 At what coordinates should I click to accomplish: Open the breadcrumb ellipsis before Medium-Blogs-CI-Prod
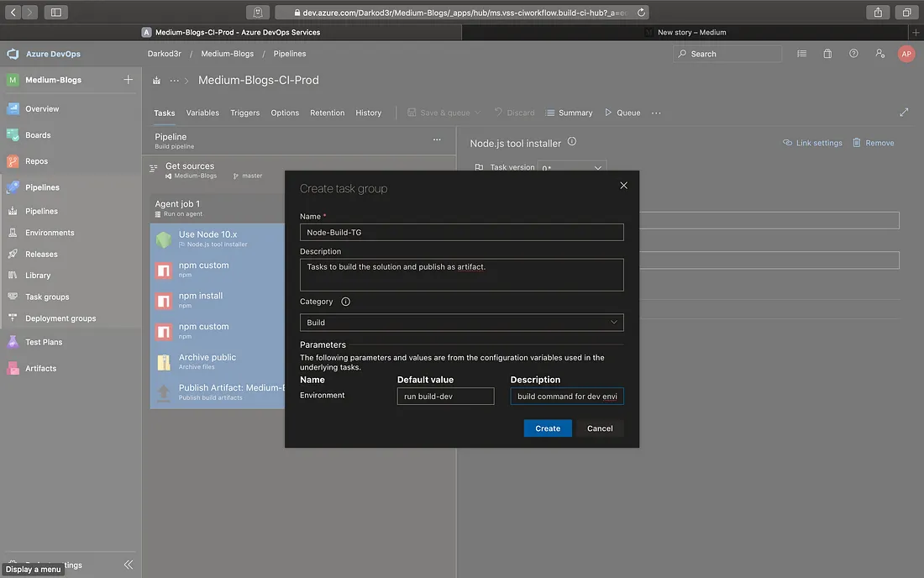(175, 80)
